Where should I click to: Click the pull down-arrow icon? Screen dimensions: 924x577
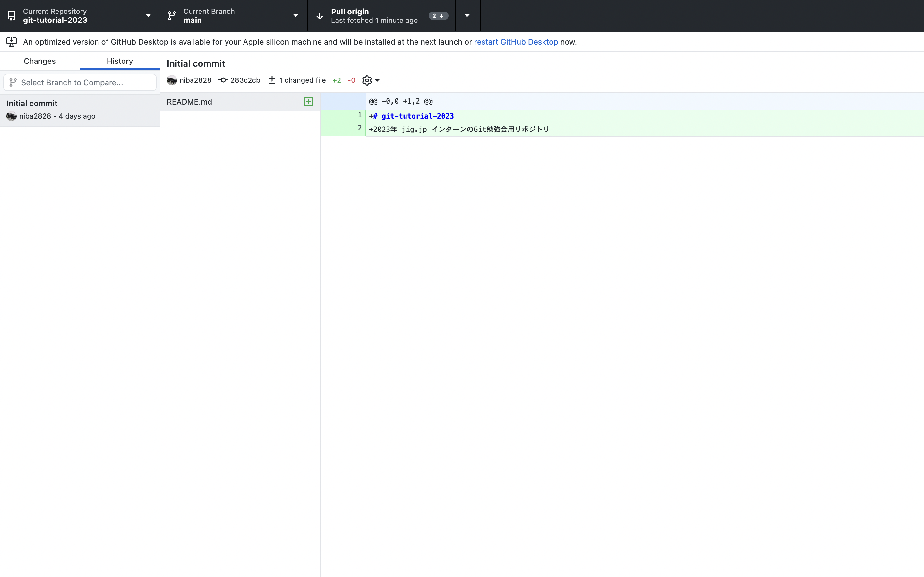coord(320,16)
